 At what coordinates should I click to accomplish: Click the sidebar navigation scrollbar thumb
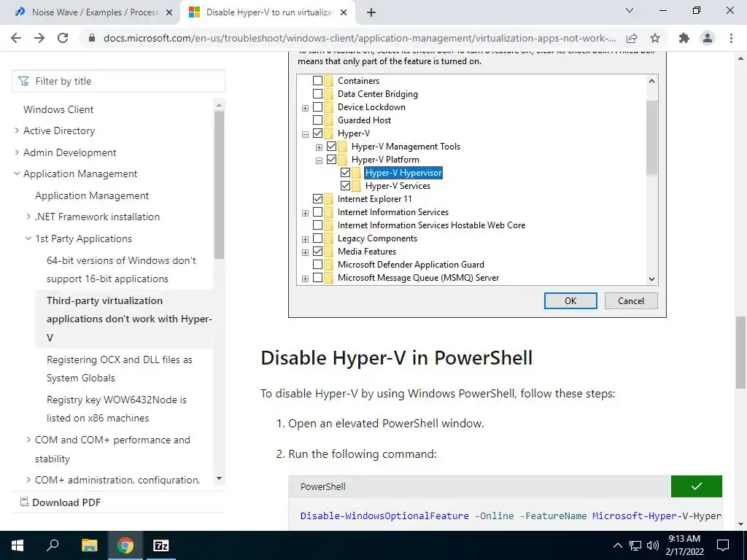[219, 184]
